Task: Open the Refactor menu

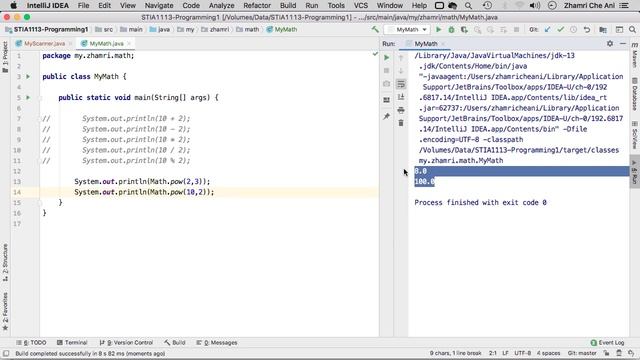Action: 257,5
